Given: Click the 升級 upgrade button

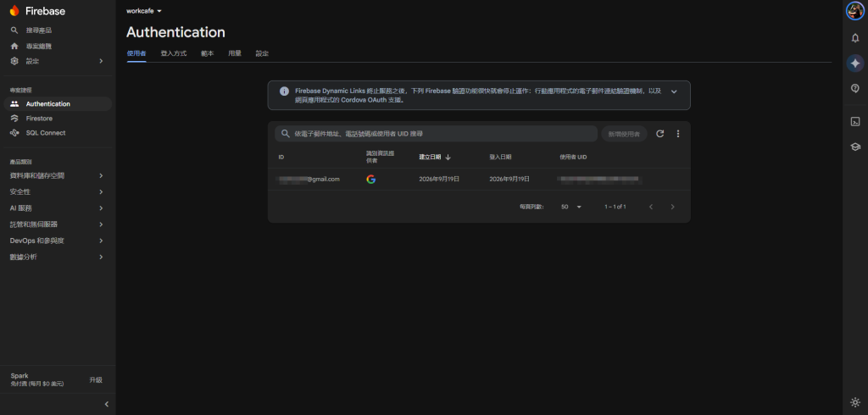Looking at the screenshot, I should point(96,379).
